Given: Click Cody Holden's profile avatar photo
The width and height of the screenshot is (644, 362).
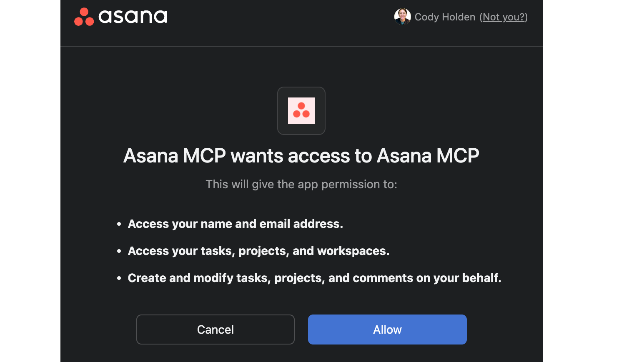Looking at the screenshot, I should pos(402,17).
